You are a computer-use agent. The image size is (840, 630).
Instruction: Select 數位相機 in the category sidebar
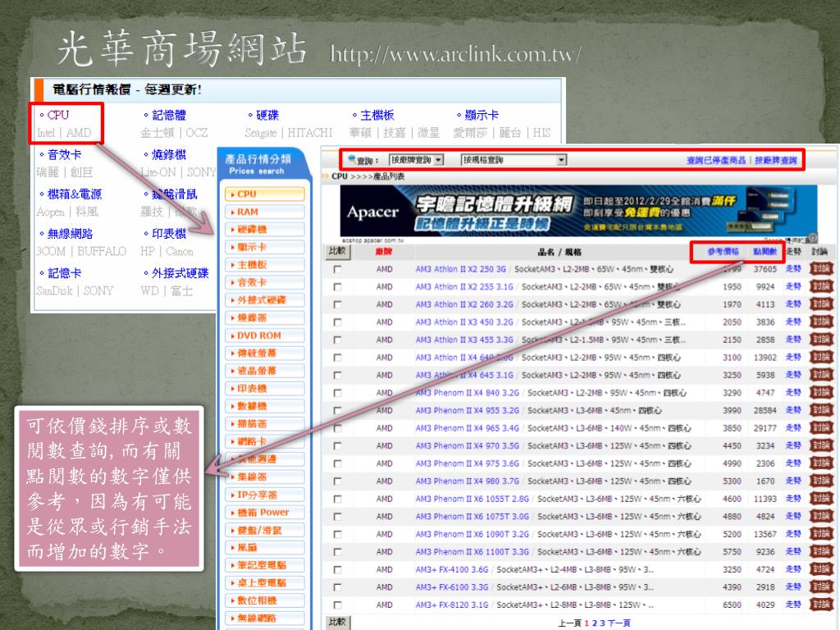coord(265,600)
